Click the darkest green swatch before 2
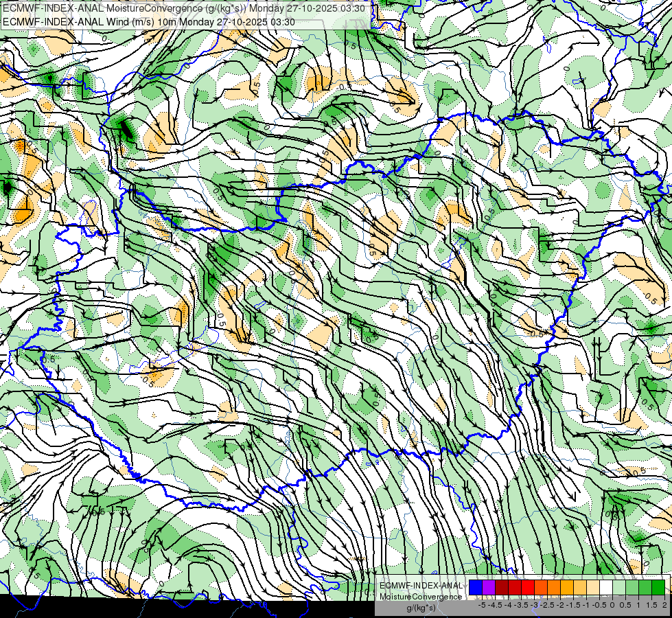The height and width of the screenshot is (618, 672). tap(658, 587)
